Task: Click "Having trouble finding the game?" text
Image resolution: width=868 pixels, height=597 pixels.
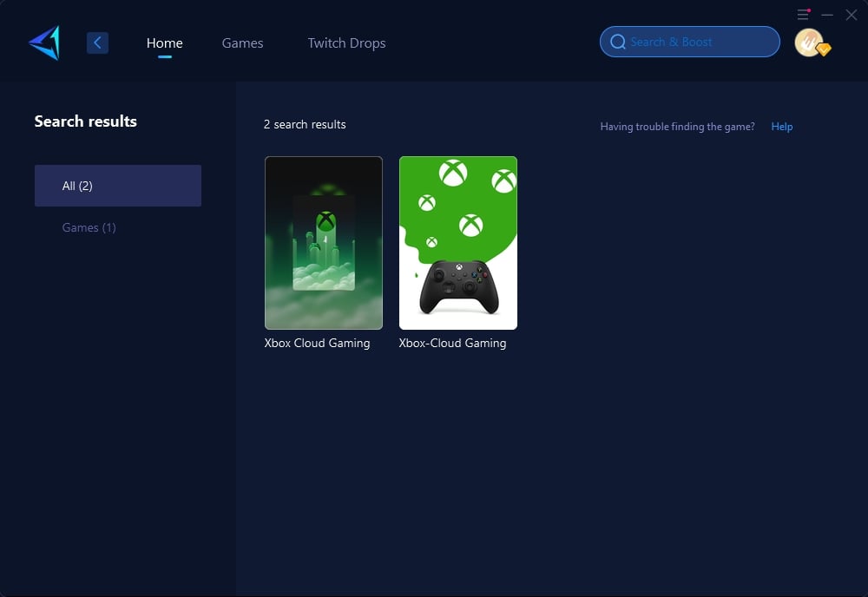Action: point(678,126)
